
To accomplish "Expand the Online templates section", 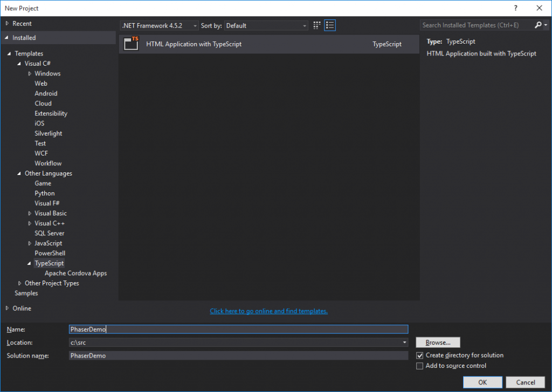I will (8, 308).
